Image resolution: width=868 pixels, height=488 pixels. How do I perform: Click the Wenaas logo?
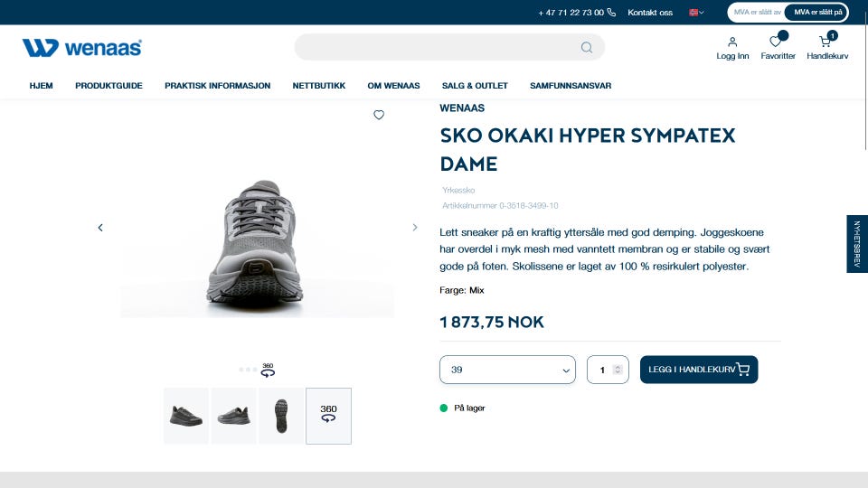tap(82, 48)
